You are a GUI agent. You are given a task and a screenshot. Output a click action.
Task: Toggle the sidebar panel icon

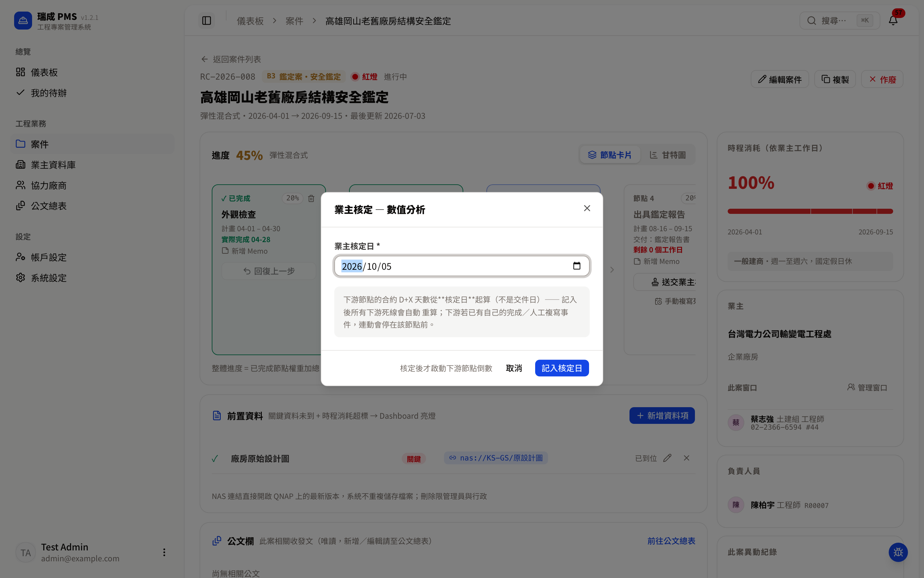(x=207, y=21)
